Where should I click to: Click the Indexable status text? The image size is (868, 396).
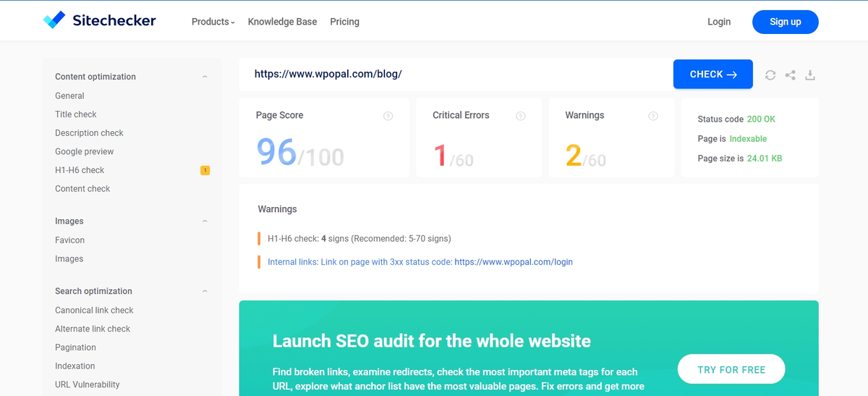(748, 139)
